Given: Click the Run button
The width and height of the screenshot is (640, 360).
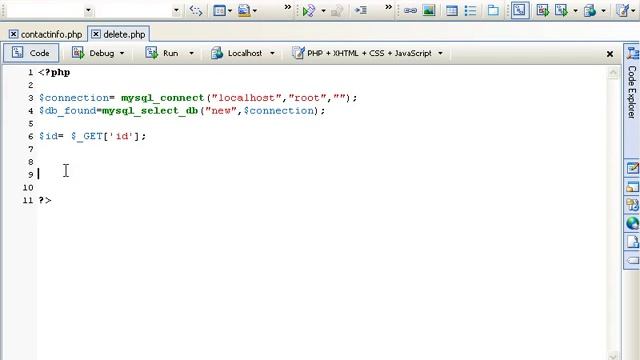Looking at the screenshot, I should 162,53.
